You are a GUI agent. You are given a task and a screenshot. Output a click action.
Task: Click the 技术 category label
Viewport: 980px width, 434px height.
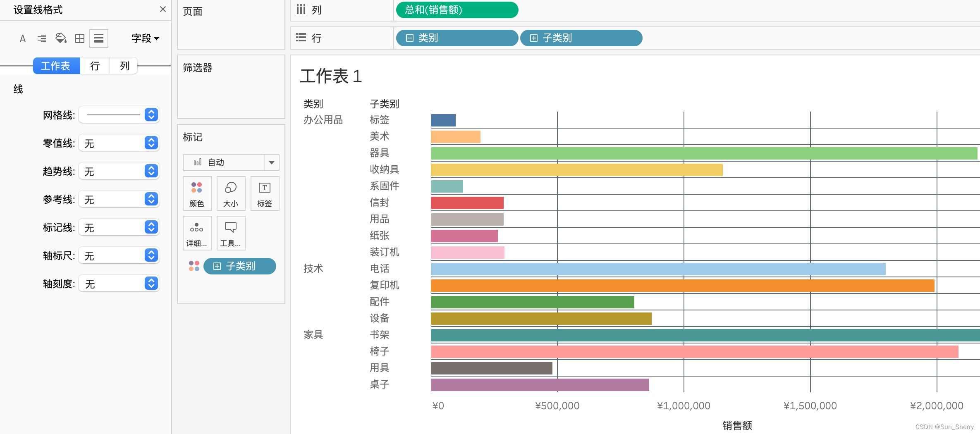tap(313, 269)
